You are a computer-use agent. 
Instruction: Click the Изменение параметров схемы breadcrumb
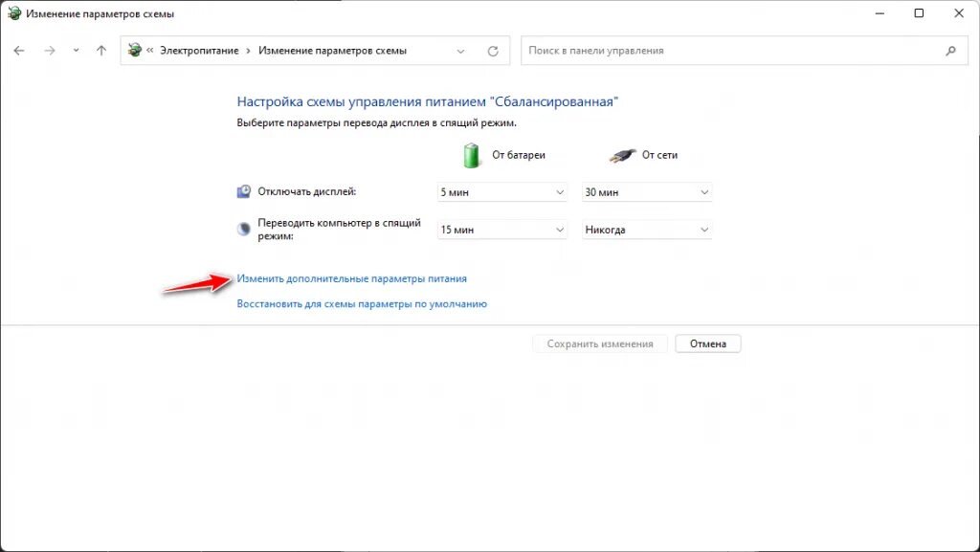click(x=332, y=51)
